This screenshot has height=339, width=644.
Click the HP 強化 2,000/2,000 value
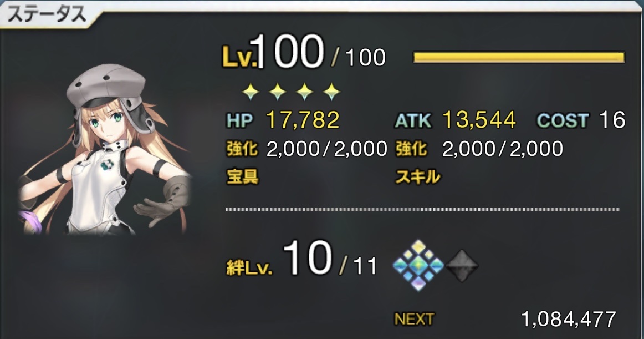[x=327, y=149]
